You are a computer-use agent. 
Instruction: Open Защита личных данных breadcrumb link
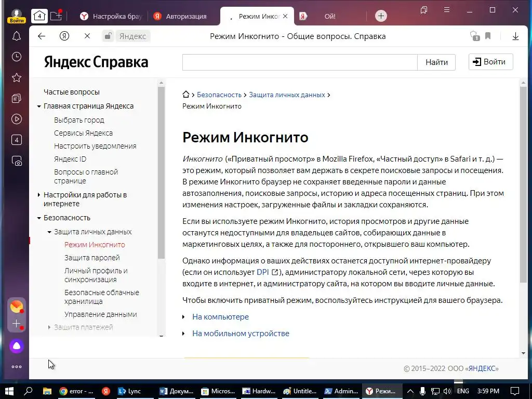click(287, 95)
